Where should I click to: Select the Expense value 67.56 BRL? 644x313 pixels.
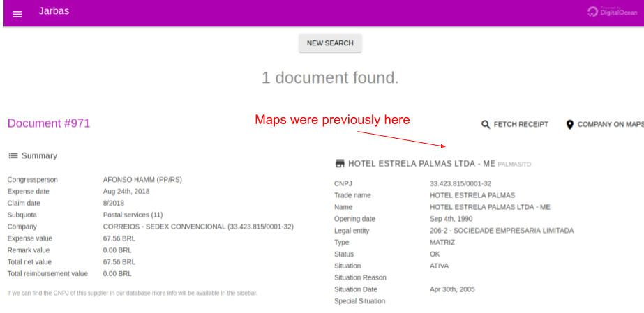pyautogui.click(x=119, y=238)
